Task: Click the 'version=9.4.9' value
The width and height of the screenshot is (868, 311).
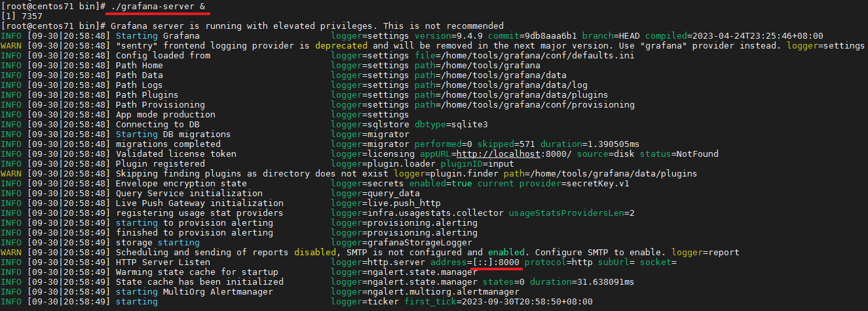Action: pyautogui.click(x=447, y=36)
